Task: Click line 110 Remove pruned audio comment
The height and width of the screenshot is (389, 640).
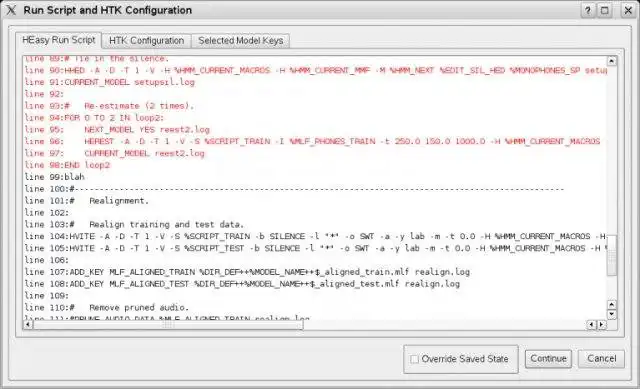Action: (x=107, y=307)
